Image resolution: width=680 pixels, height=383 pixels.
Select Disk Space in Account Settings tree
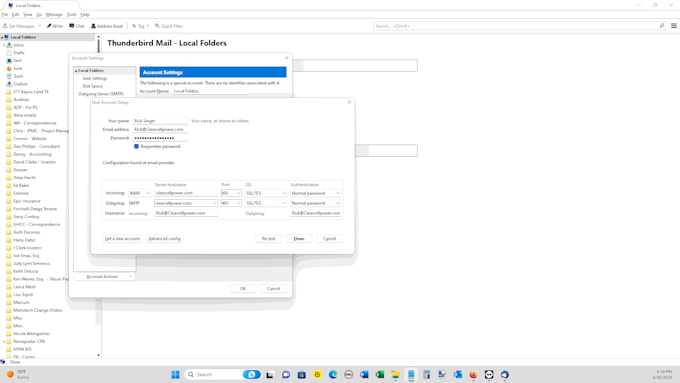point(92,86)
